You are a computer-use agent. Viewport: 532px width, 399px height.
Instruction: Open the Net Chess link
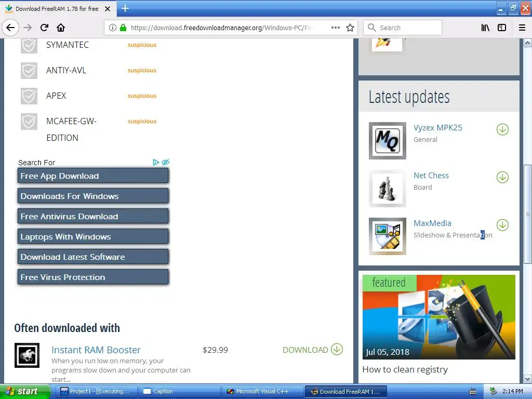[x=431, y=176]
